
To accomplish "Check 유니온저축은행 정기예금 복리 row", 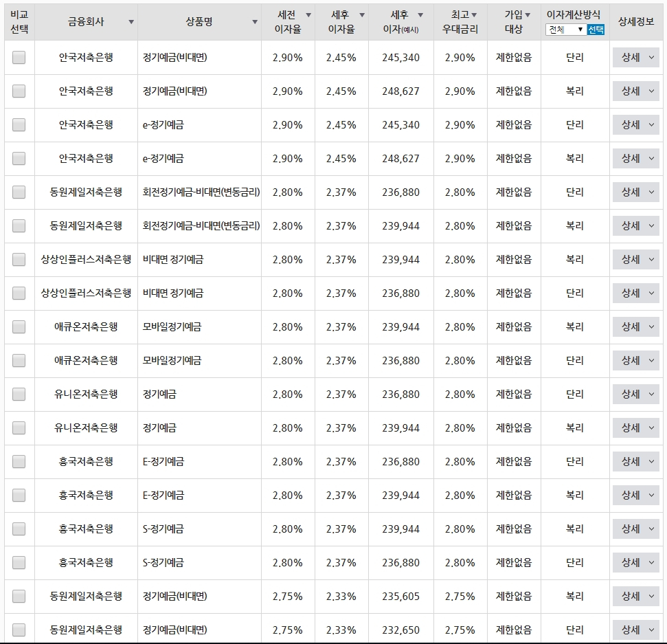I will point(19,428).
